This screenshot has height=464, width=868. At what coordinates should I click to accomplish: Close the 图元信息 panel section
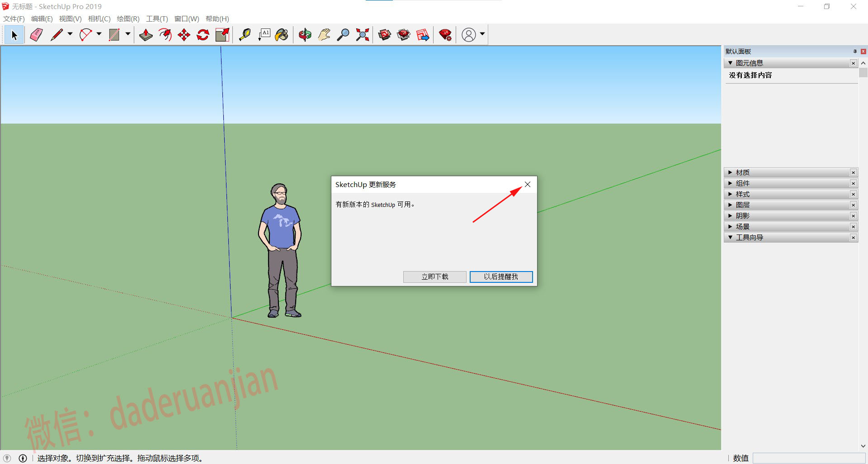854,63
